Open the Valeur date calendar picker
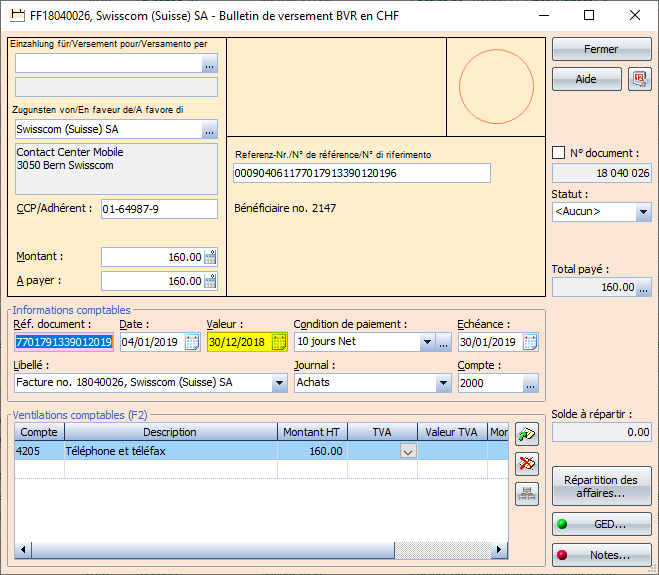 pos(279,342)
